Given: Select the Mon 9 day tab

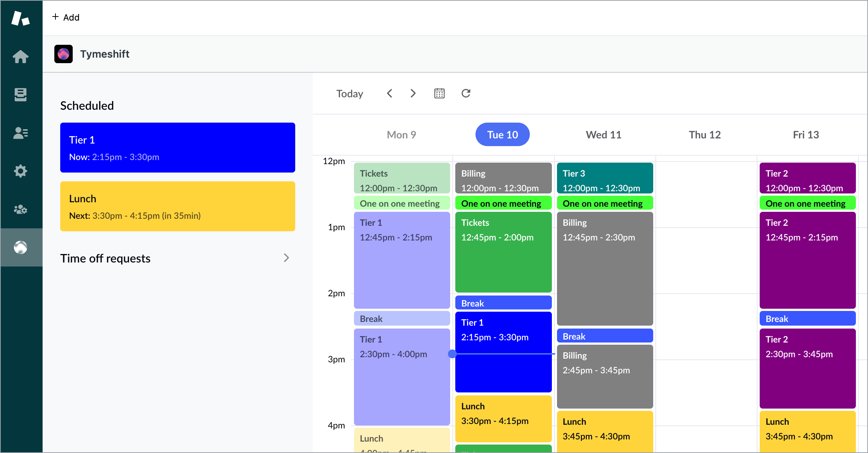Looking at the screenshot, I should (401, 135).
